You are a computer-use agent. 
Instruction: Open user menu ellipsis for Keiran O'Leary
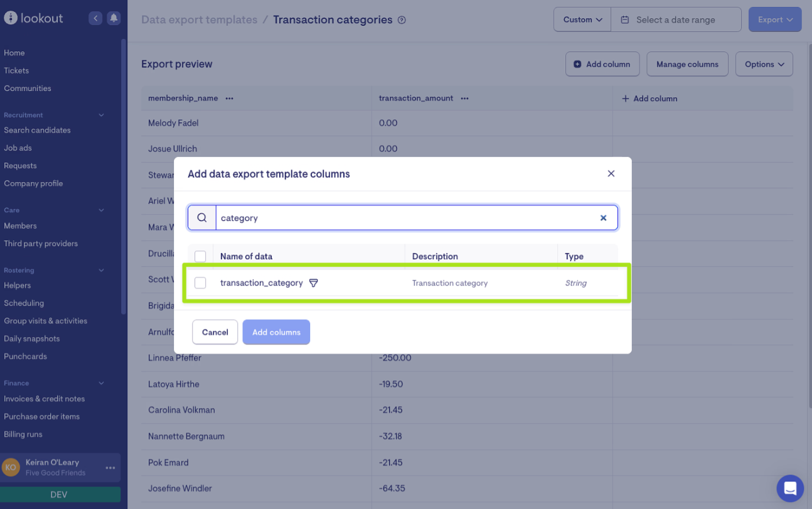[110, 468]
